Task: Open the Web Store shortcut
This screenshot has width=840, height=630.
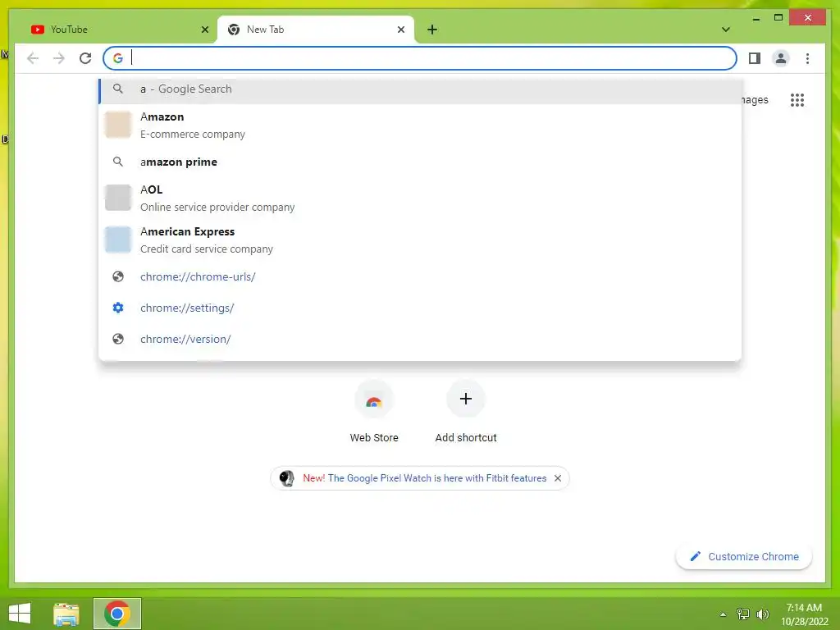Action: click(x=374, y=413)
